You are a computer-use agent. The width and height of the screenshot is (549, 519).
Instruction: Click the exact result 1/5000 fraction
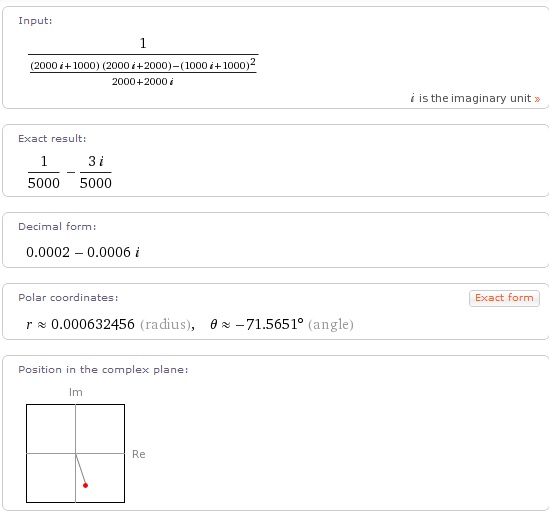(x=44, y=172)
